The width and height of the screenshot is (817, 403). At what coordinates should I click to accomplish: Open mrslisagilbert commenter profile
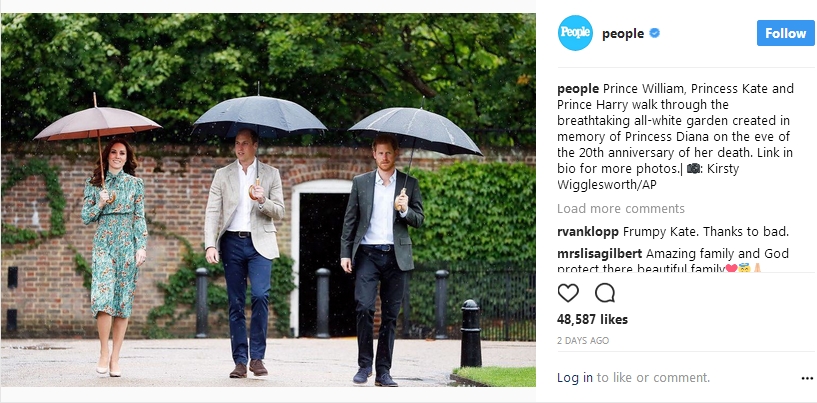[x=600, y=254]
